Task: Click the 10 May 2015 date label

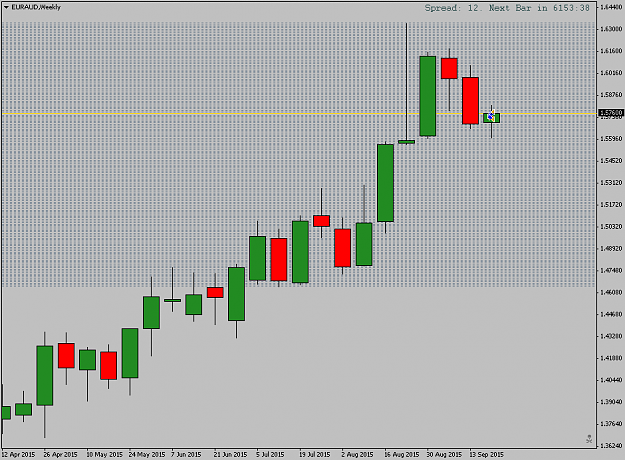Action: (x=104, y=454)
